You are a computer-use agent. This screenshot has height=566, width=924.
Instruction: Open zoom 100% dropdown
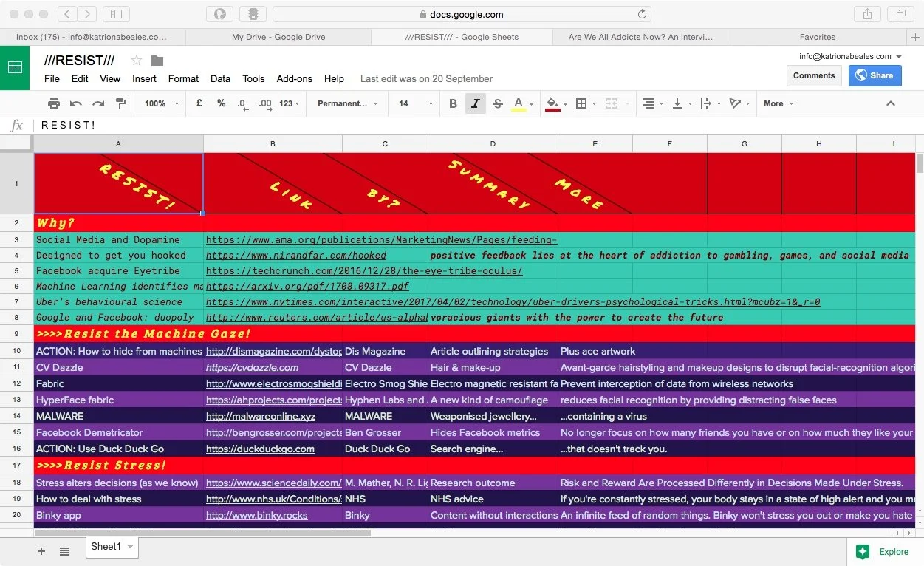[161, 103]
